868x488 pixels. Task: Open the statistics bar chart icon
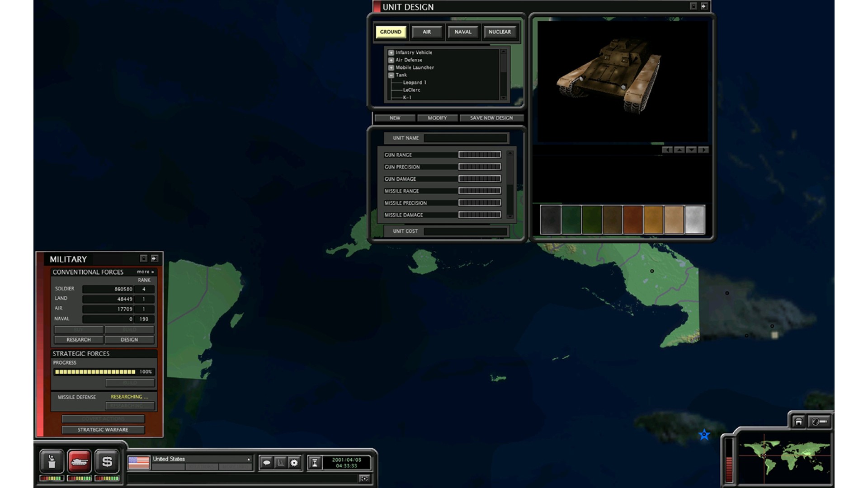(x=280, y=463)
